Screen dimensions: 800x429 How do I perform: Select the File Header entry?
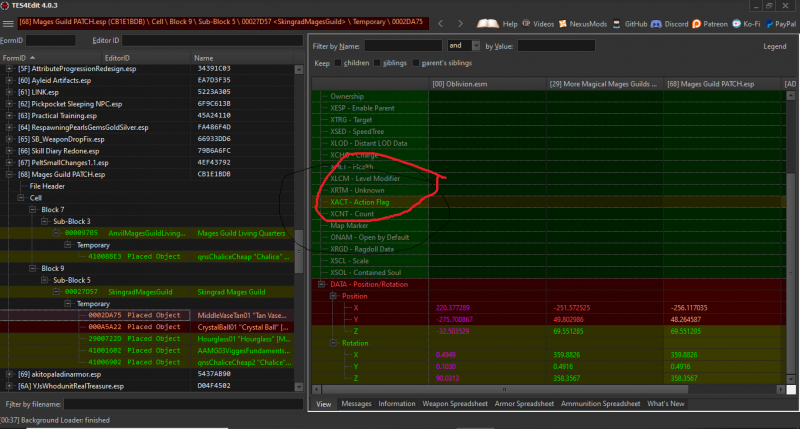47,186
